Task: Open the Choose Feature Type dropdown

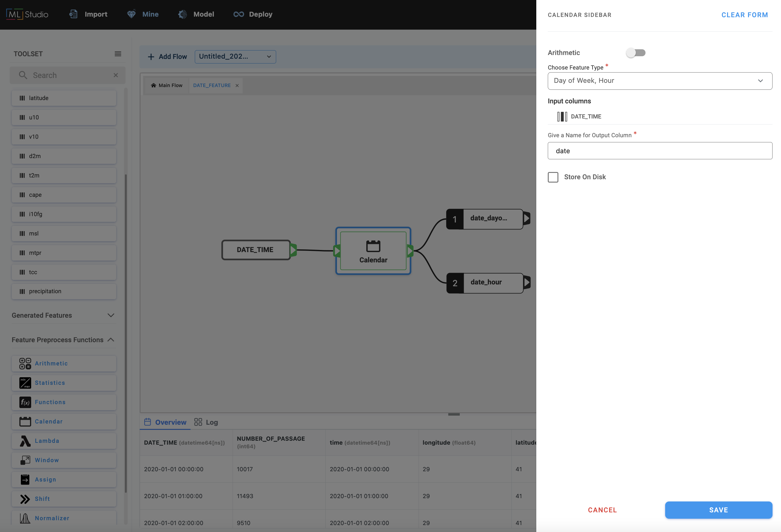Action: tap(660, 81)
